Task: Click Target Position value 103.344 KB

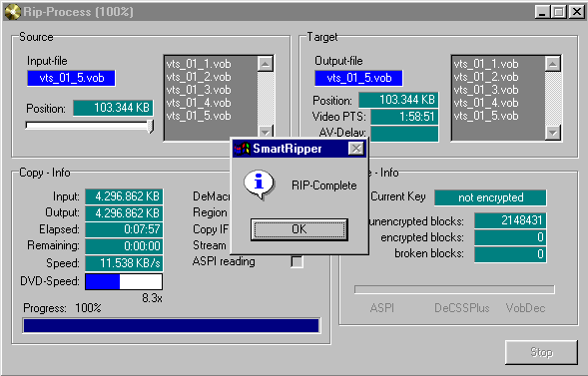Action: pos(398,100)
